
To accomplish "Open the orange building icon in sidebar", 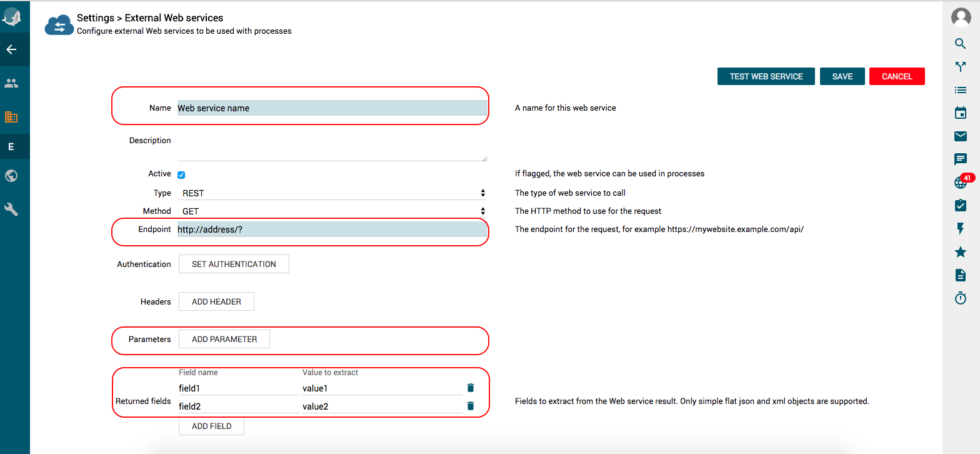I will 11,116.
